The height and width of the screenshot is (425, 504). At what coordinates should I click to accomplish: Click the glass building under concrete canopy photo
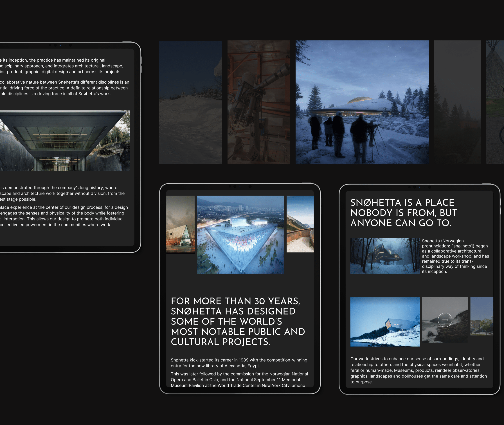(x=65, y=140)
